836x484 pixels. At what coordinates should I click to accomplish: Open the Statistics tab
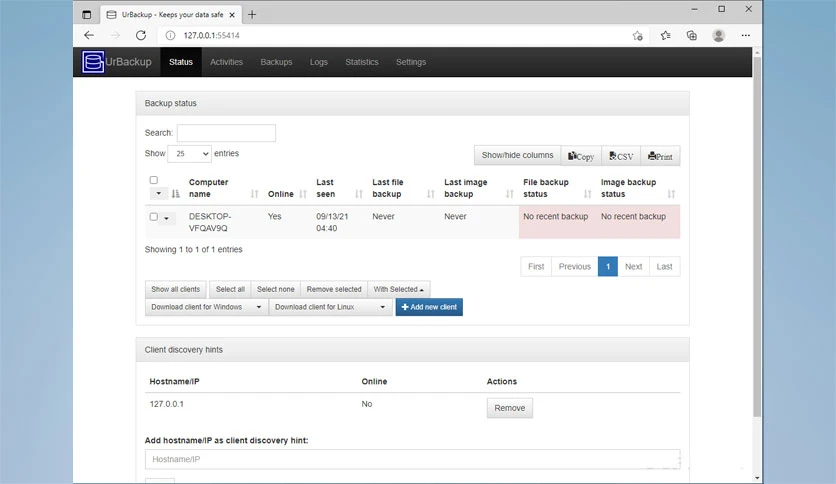tap(361, 62)
